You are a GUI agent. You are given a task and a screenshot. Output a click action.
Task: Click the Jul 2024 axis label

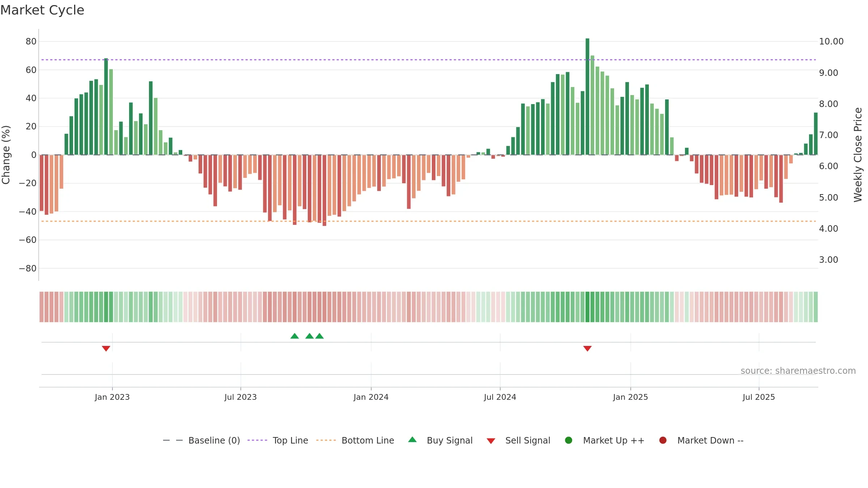(x=500, y=397)
